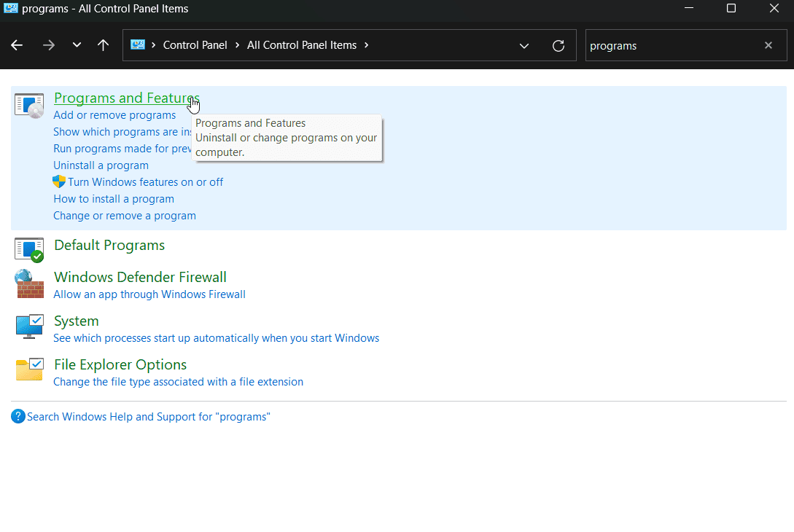Click the Default Programs icon
The height and width of the screenshot is (532, 794).
pyautogui.click(x=29, y=249)
